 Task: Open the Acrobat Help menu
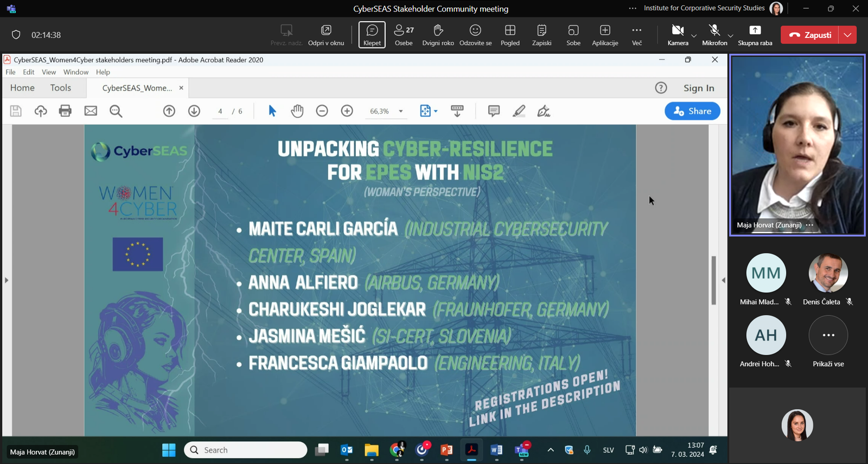point(103,72)
